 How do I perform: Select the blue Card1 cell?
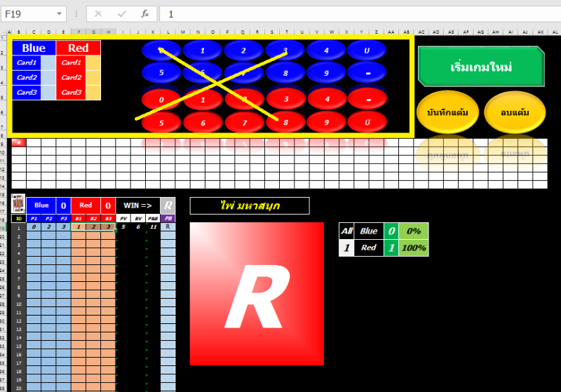coord(27,62)
